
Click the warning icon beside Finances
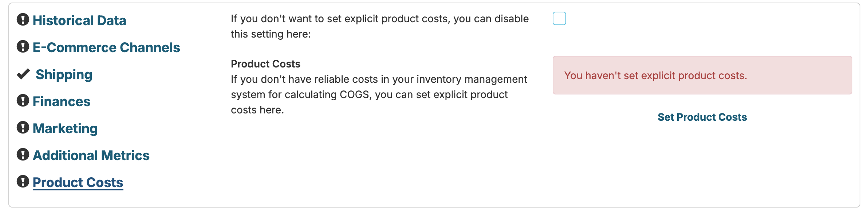click(x=23, y=101)
